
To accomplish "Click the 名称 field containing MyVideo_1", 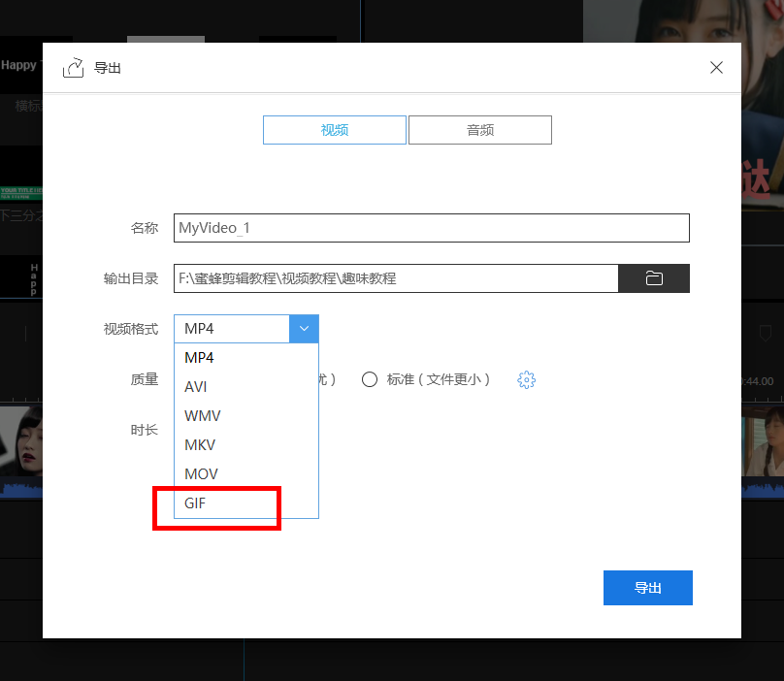I will pyautogui.click(x=432, y=228).
